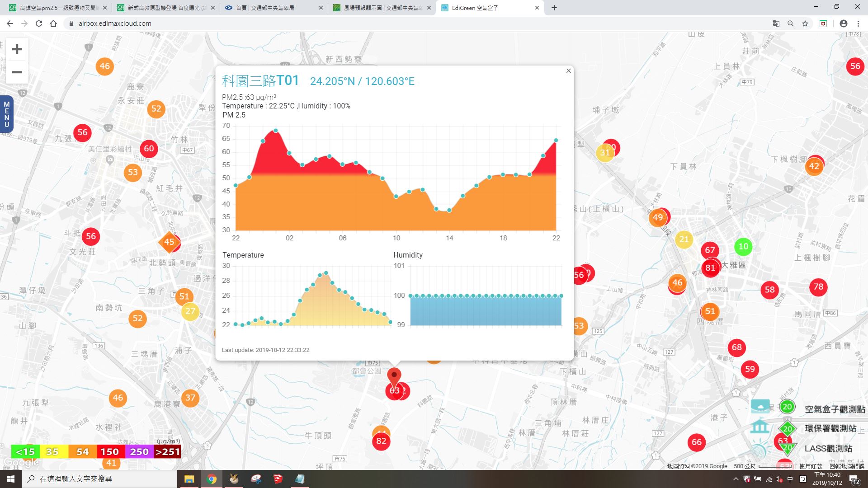This screenshot has width=868, height=488.
Task: Select the yellow station marker 21
Action: (684, 239)
